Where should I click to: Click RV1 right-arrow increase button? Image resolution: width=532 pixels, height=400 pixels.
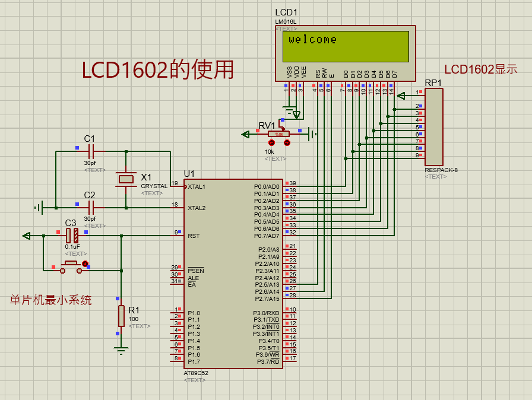click(x=287, y=142)
